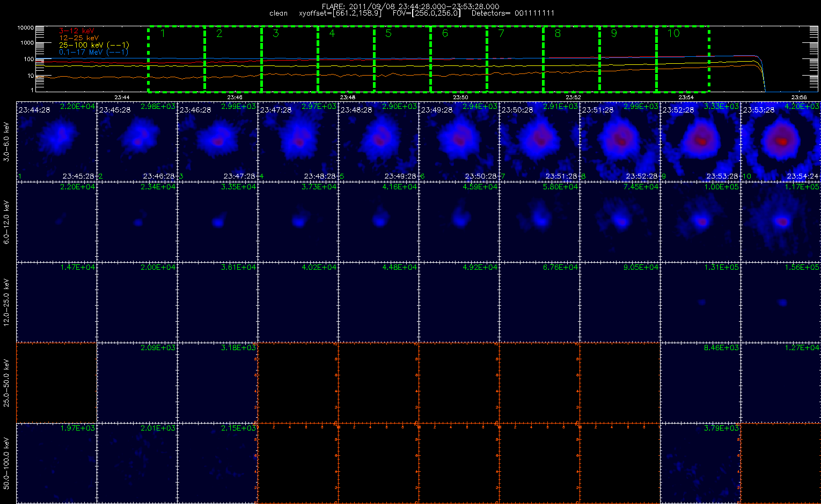821x504 pixels.
Task: Select time interval 9 on the light curve
Action: tap(627, 58)
